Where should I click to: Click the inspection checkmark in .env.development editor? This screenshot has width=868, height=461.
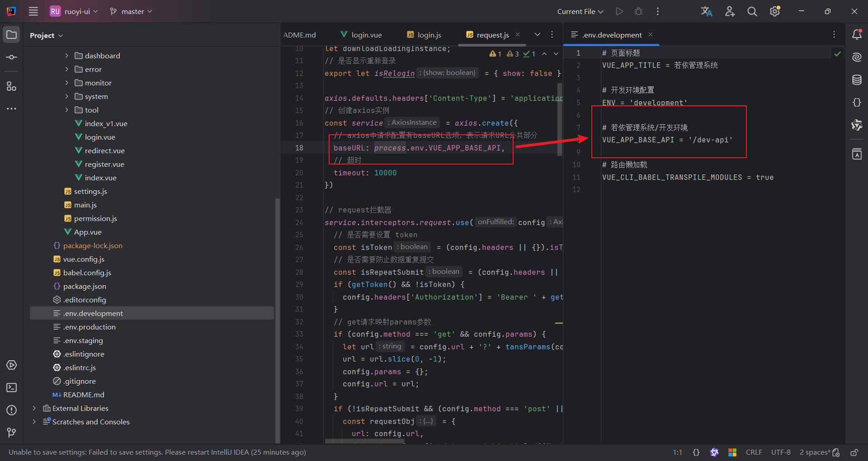[x=837, y=54]
